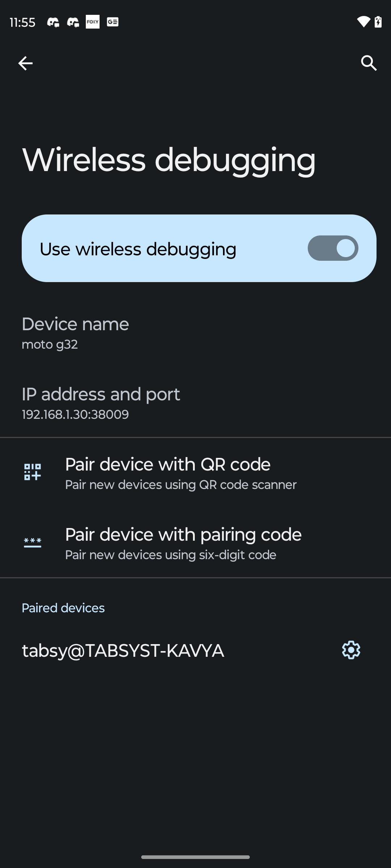
Task: Tap the Paired devices section header
Action: (63, 608)
